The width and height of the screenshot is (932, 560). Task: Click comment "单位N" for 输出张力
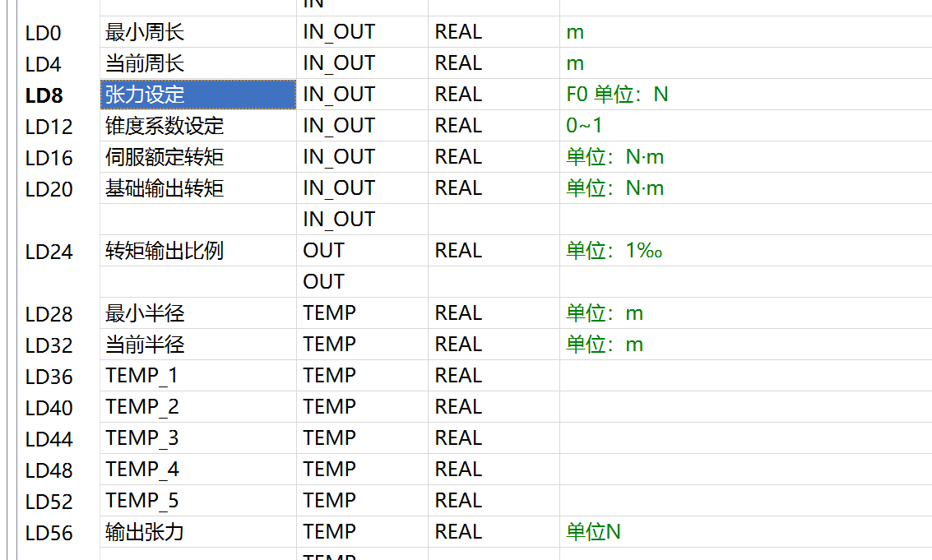tap(593, 531)
